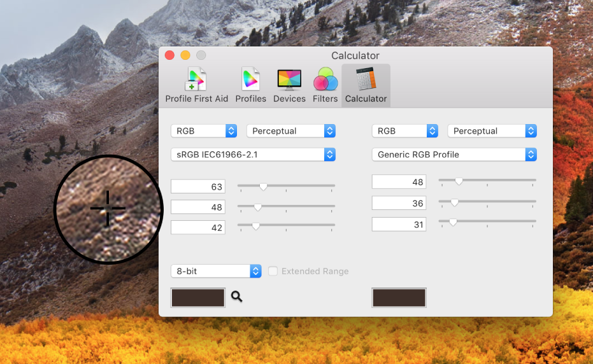Open the Profiles toolbar icon
Screen dimensions: 593x364
point(250,79)
